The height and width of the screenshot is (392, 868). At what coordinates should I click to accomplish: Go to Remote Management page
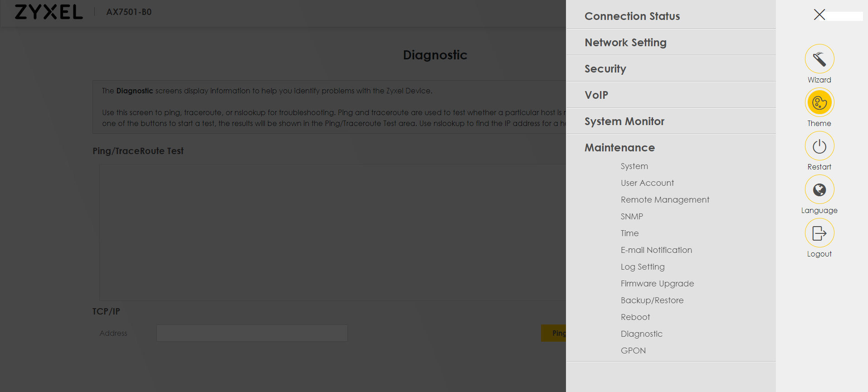click(x=664, y=200)
